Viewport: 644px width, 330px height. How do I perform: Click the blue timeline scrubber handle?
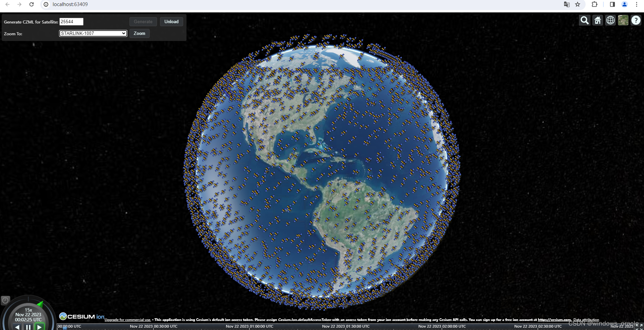(x=65, y=328)
